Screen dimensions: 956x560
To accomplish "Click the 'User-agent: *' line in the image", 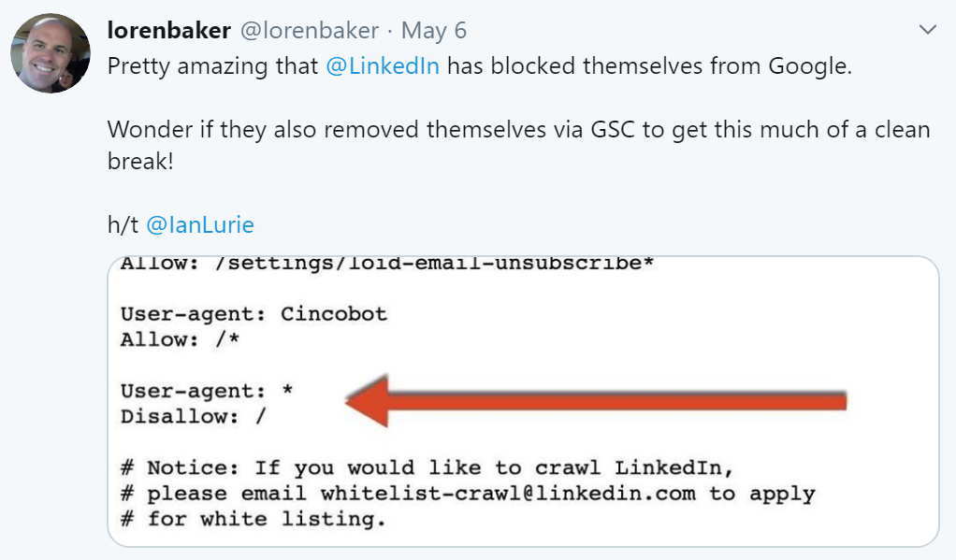I will pyautogui.click(x=208, y=391).
